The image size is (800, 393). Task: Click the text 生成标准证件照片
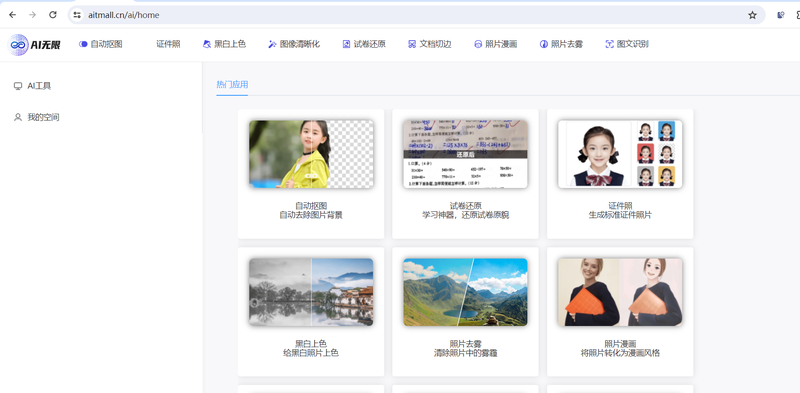coord(620,215)
